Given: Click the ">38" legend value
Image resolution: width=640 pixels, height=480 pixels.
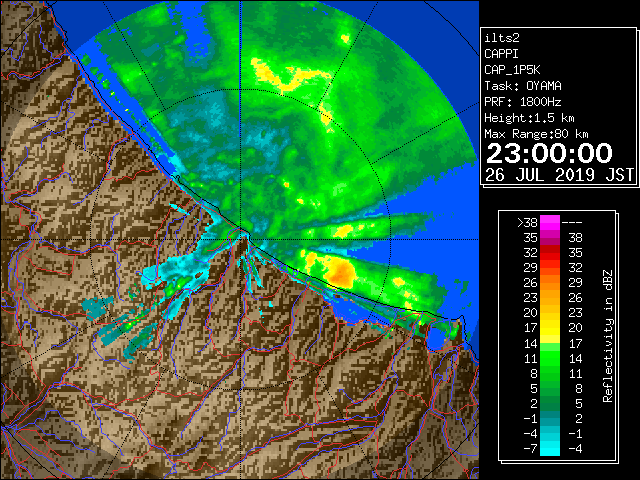Looking at the screenshot, I should (x=527, y=223).
